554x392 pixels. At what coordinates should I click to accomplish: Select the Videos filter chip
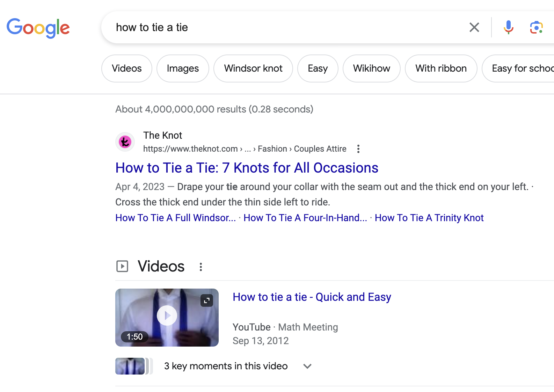coord(126,68)
